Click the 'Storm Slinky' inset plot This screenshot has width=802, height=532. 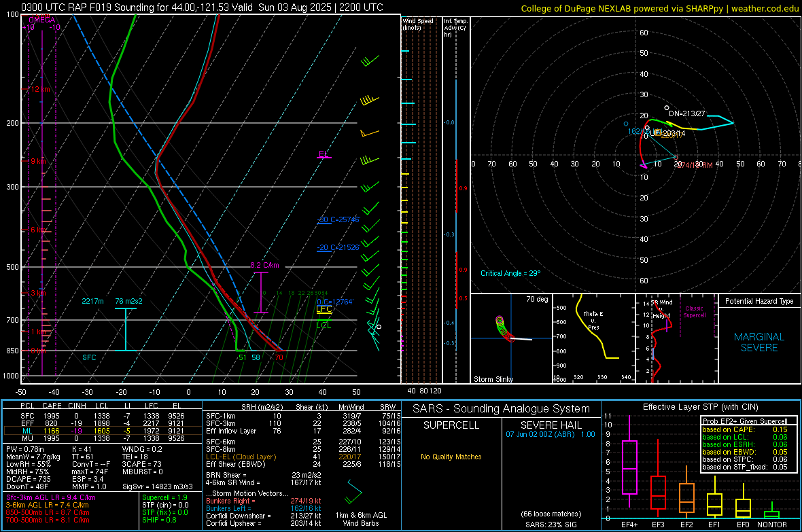point(511,338)
